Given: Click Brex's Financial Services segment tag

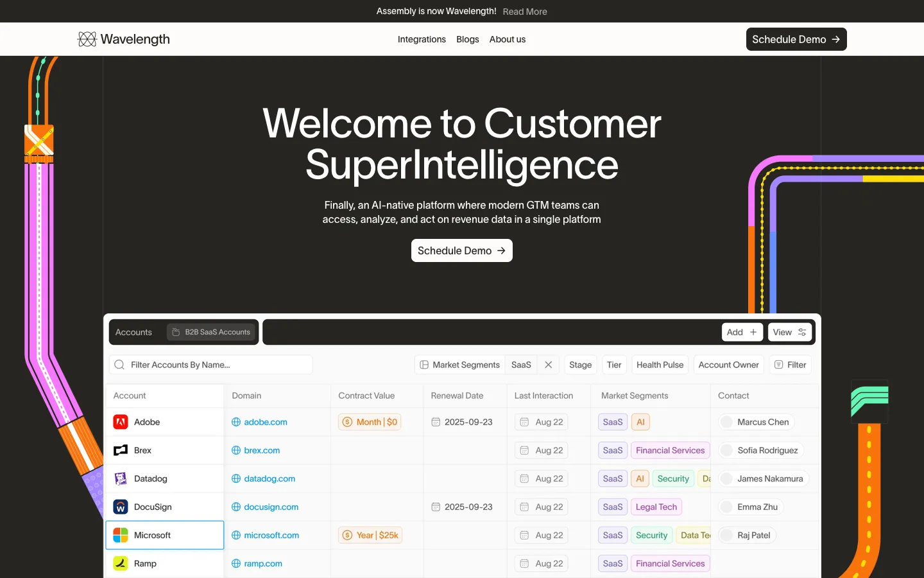Looking at the screenshot, I should pyautogui.click(x=671, y=450).
